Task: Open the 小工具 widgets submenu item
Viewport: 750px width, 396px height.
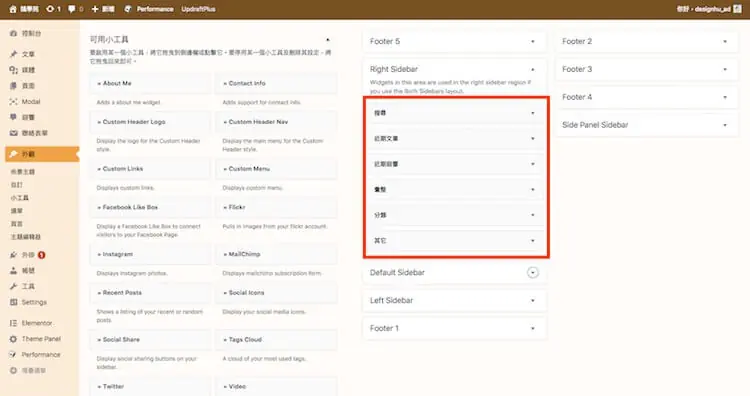Action: pos(20,198)
